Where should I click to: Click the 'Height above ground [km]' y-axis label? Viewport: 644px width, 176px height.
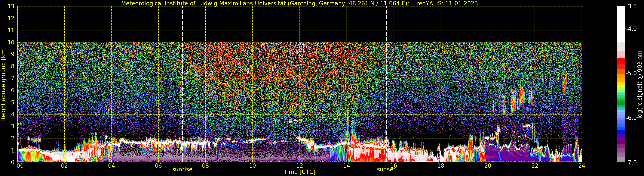3,84
